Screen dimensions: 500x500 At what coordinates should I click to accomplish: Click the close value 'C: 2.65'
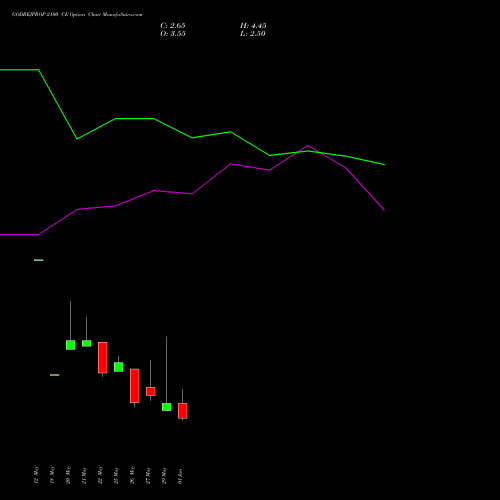tap(173, 26)
